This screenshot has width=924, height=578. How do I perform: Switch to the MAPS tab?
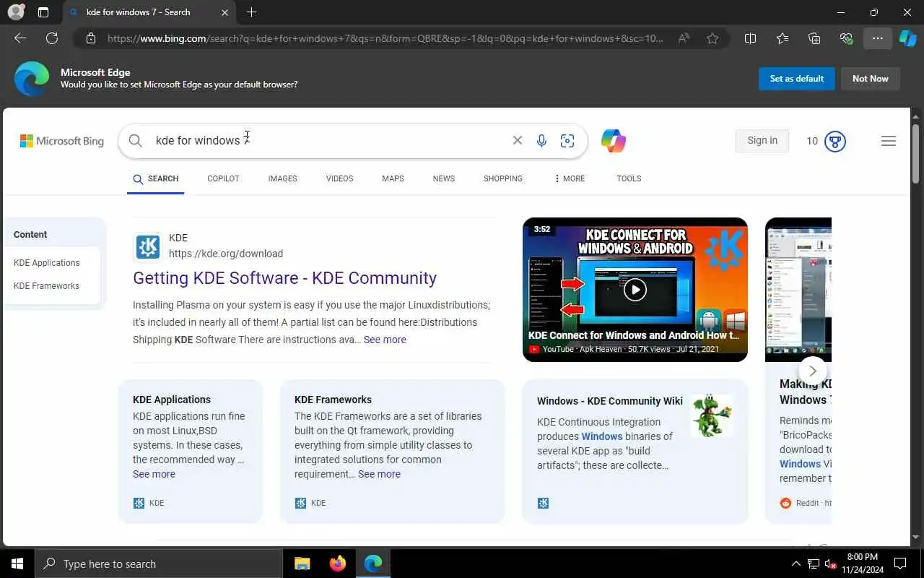(393, 178)
